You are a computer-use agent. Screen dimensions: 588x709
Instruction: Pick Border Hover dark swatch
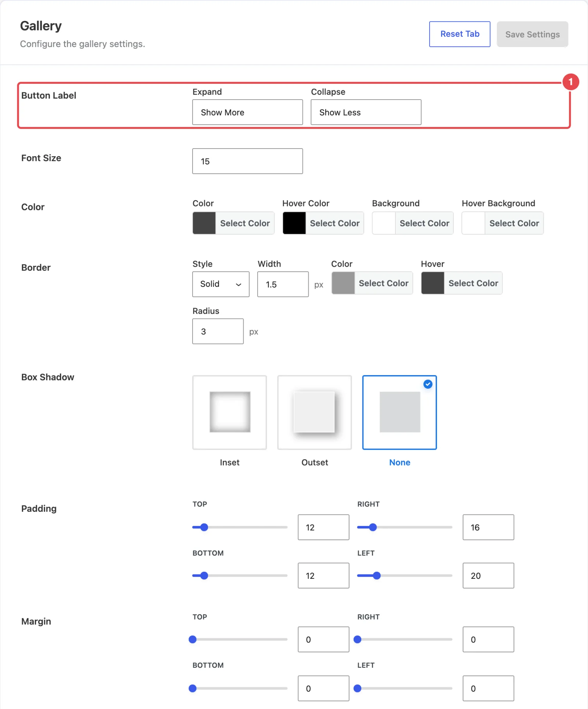coord(433,283)
